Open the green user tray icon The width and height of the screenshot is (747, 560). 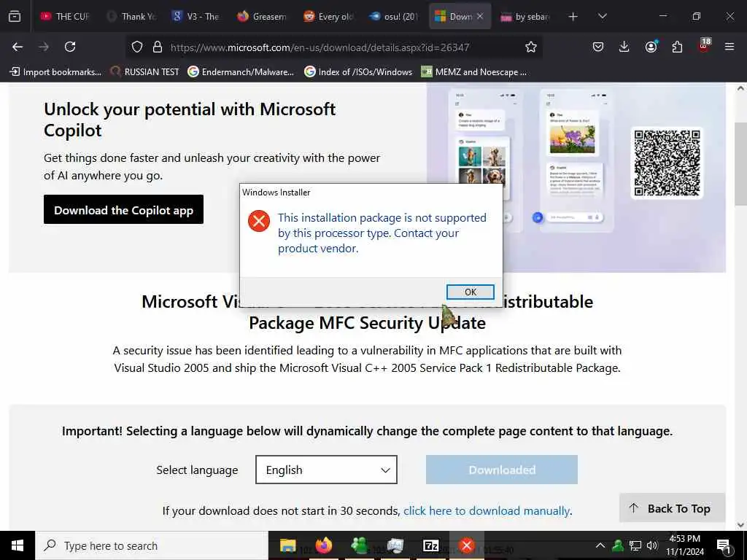click(618, 545)
